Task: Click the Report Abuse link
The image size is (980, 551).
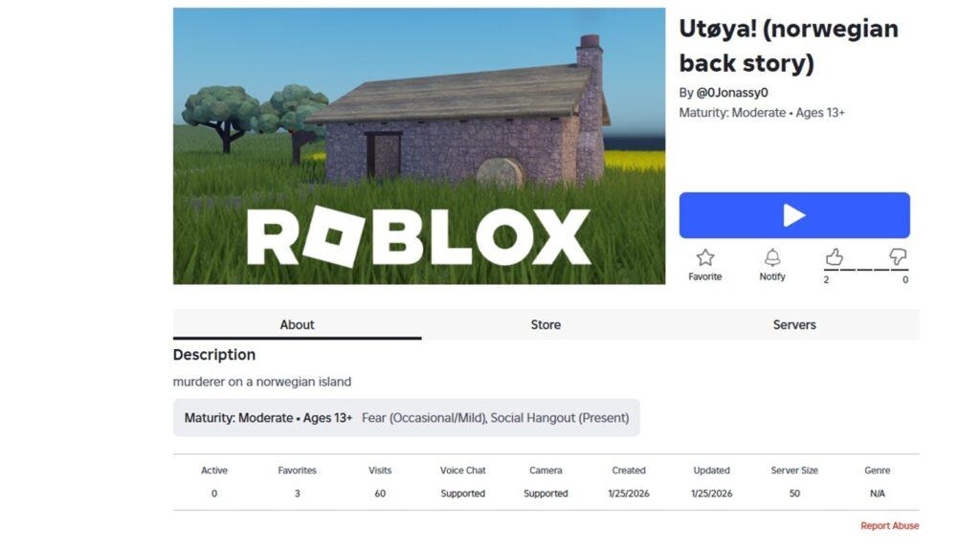Action: tap(890, 525)
